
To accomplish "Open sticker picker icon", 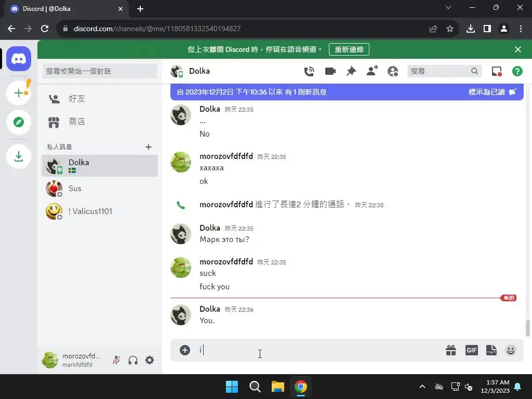I will [x=491, y=350].
